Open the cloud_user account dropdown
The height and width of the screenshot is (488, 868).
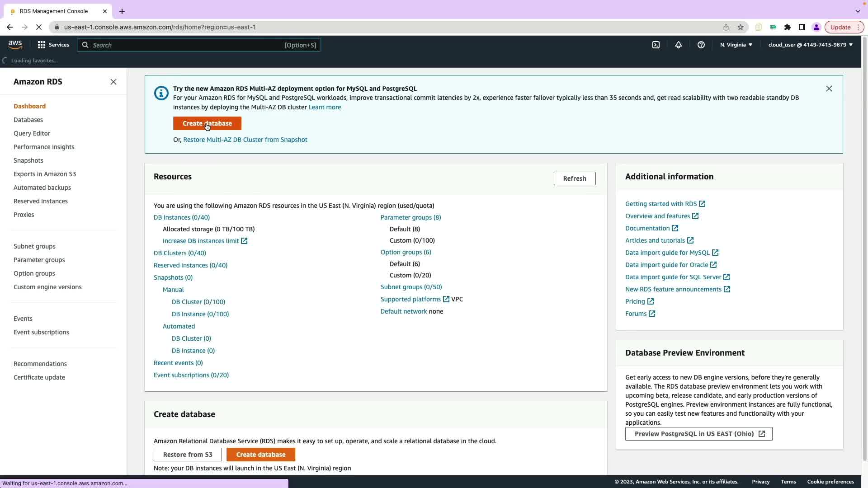[x=810, y=45]
